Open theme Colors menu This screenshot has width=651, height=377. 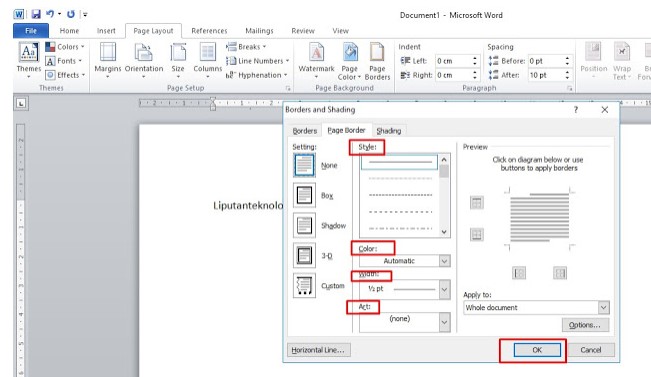(65, 47)
